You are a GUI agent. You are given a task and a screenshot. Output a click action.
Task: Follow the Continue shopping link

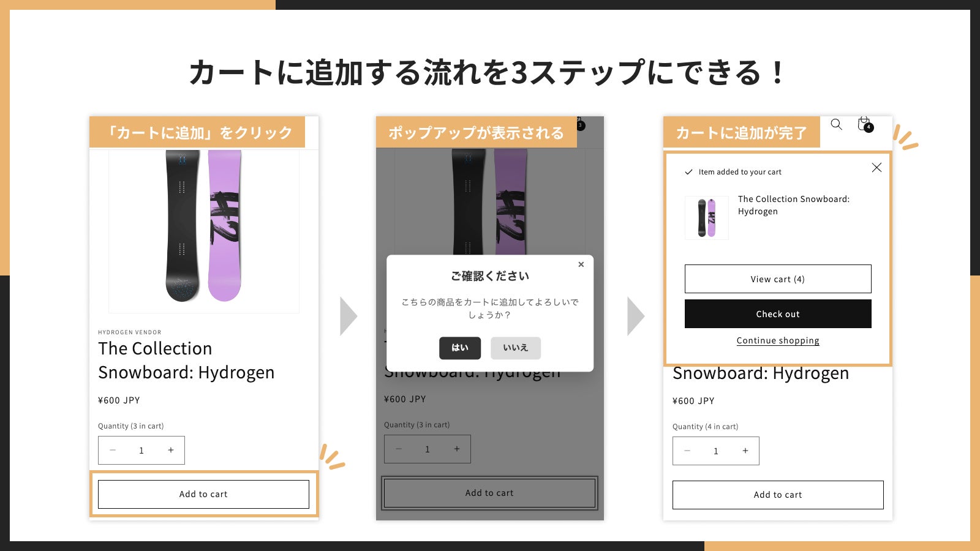tap(778, 340)
